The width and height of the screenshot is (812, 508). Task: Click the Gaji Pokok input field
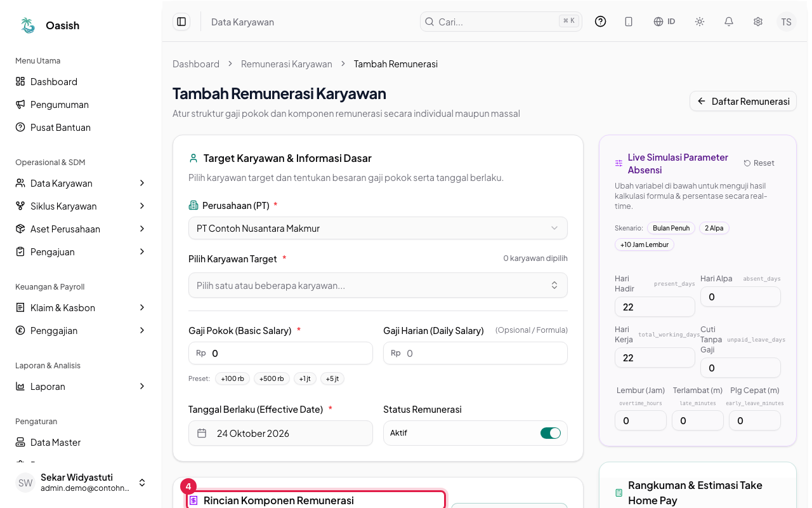280,353
